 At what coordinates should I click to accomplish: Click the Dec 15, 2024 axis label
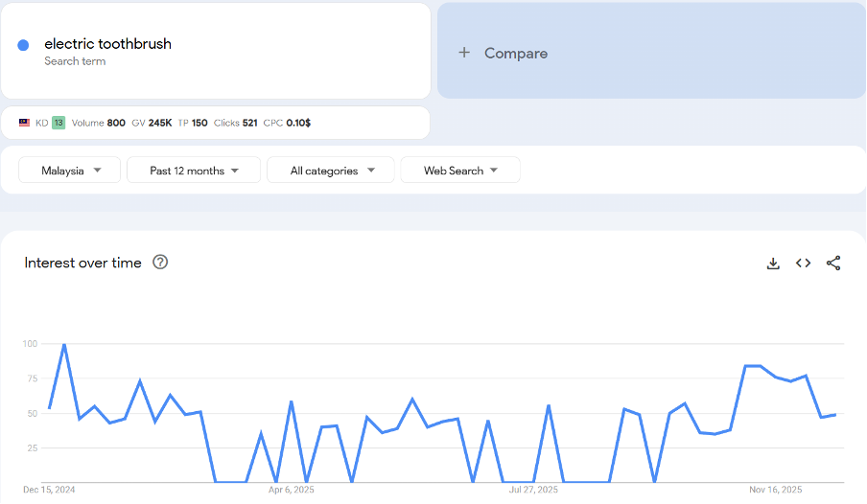pos(49,490)
